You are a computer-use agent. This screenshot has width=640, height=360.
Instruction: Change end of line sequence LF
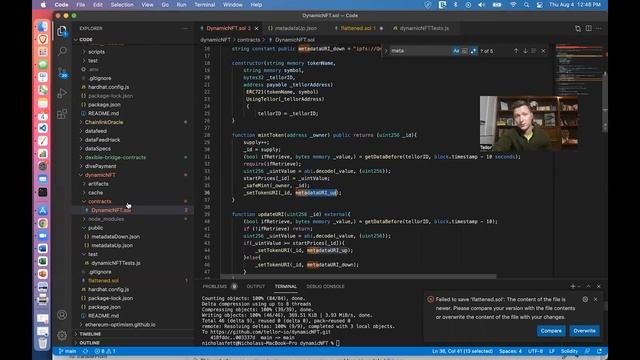[x=552, y=351]
